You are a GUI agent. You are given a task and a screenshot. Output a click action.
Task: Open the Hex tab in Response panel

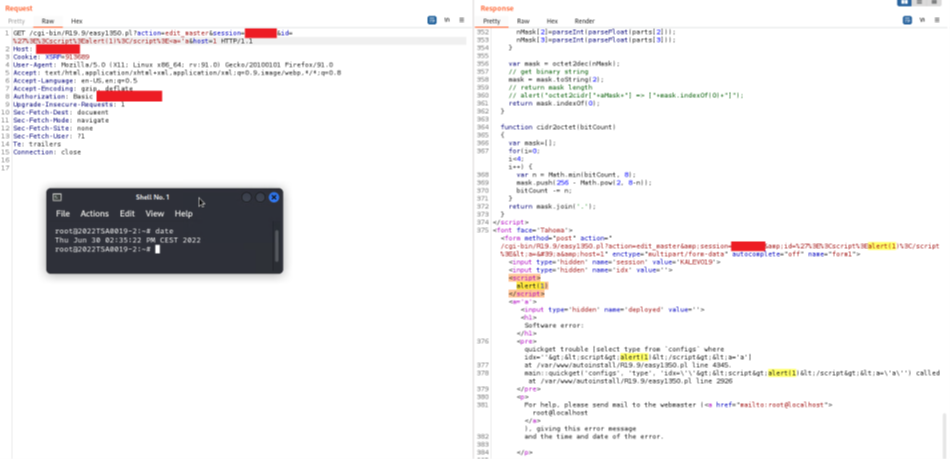point(552,21)
